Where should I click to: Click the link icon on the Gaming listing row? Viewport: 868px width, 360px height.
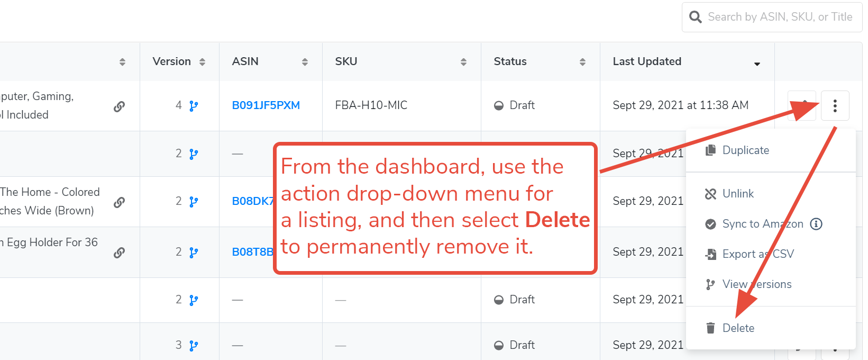point(120,106)
